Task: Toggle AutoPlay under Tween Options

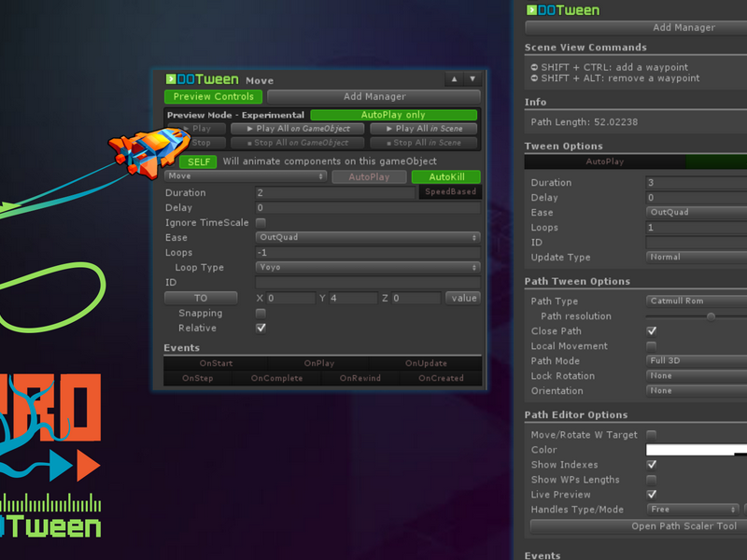Action: [x=605, y=161]
